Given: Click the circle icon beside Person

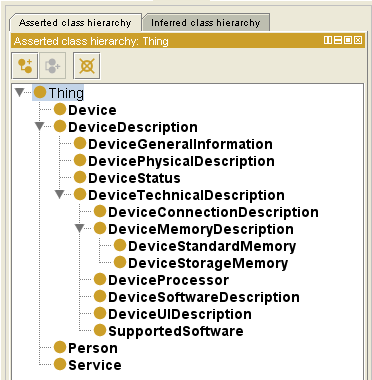Looking at the screenshot, I should [x=60, y=347].
